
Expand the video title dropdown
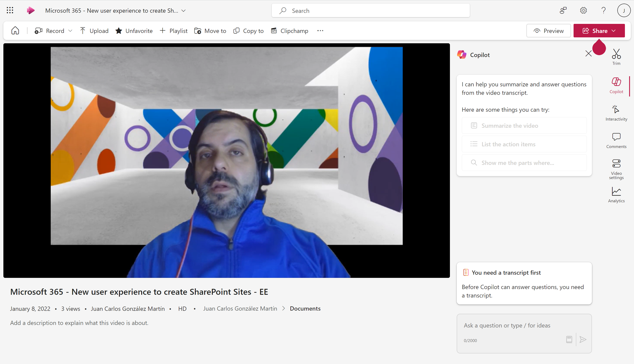coord(184,11)
